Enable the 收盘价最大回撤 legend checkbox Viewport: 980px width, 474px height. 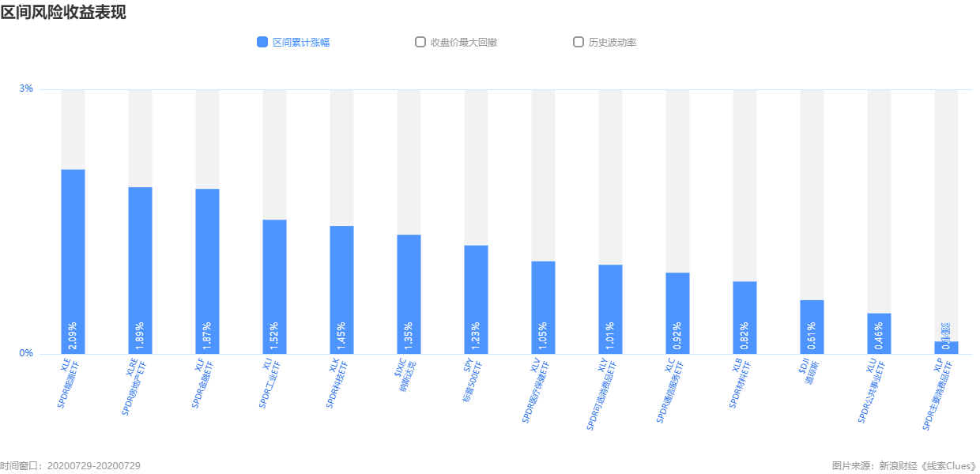tap(420, 42)
